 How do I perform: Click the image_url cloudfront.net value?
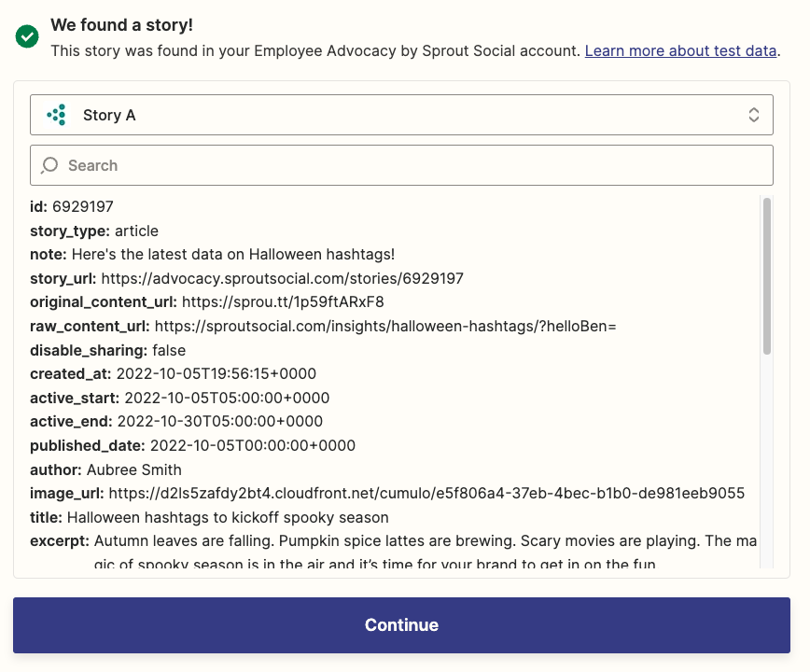(x=426, y=494)
